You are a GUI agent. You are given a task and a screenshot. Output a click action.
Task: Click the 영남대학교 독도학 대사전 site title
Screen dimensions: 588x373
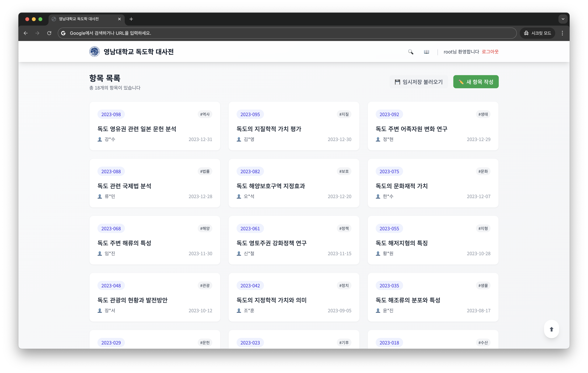click(138, 52)
